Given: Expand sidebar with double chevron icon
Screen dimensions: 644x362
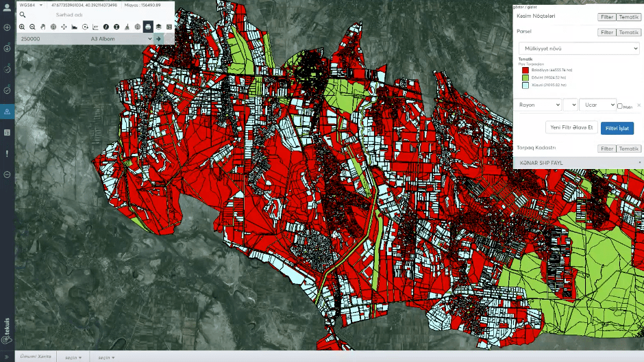Looking at the screenshot, I should click(7, 357).
